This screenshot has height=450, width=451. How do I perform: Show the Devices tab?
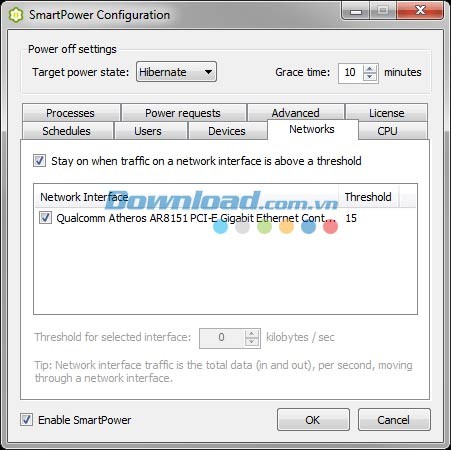228,131
